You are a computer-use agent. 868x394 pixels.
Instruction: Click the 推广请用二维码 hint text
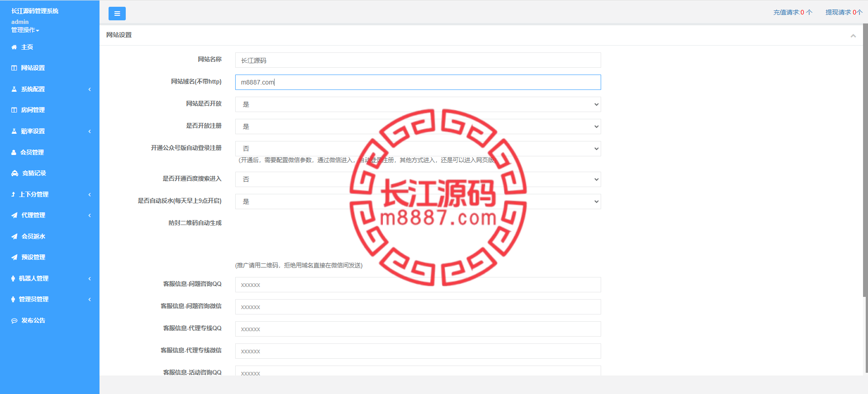[299, 265]
